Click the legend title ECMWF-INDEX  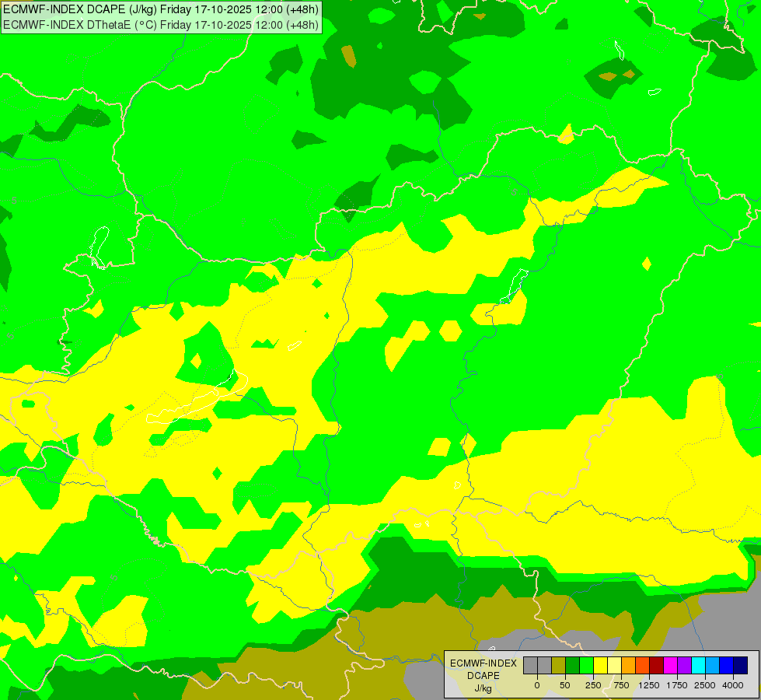(483, 663)
